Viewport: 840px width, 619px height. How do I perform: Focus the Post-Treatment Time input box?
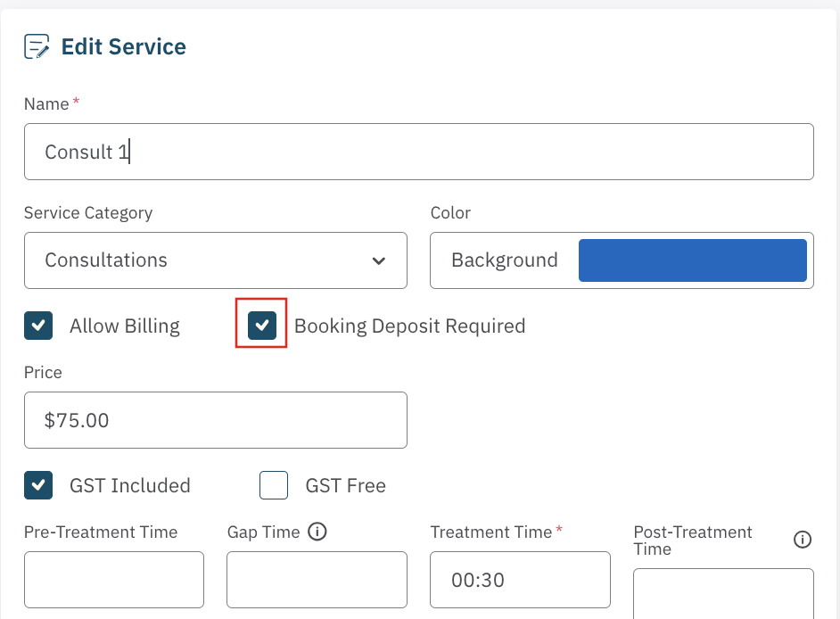click(723, 595)
